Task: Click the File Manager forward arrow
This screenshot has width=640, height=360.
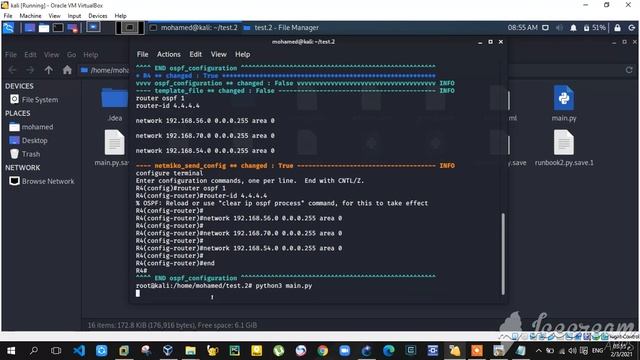Action: [x=30, y=70]
